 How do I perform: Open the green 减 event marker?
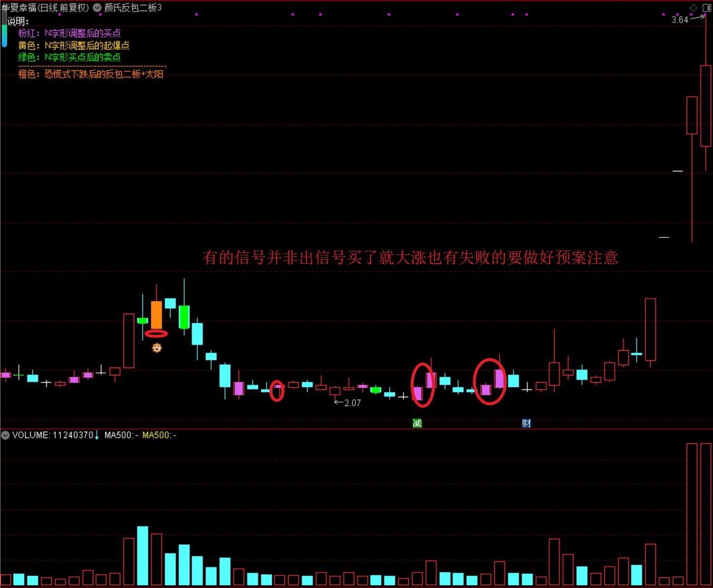point(417,423)
